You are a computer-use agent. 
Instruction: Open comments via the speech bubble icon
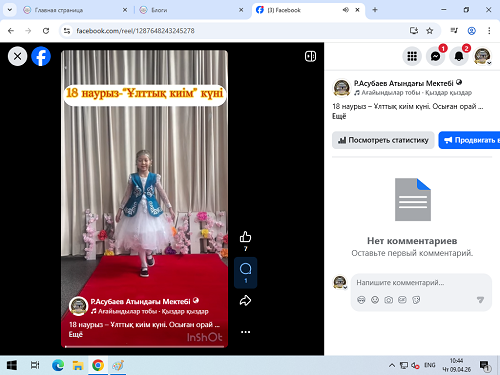coord(246,269)
